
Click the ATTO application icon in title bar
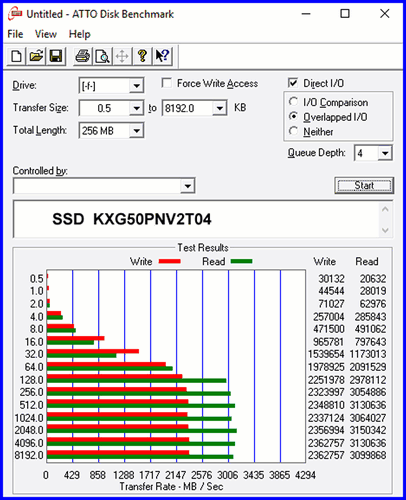click(x=15, y=14)
